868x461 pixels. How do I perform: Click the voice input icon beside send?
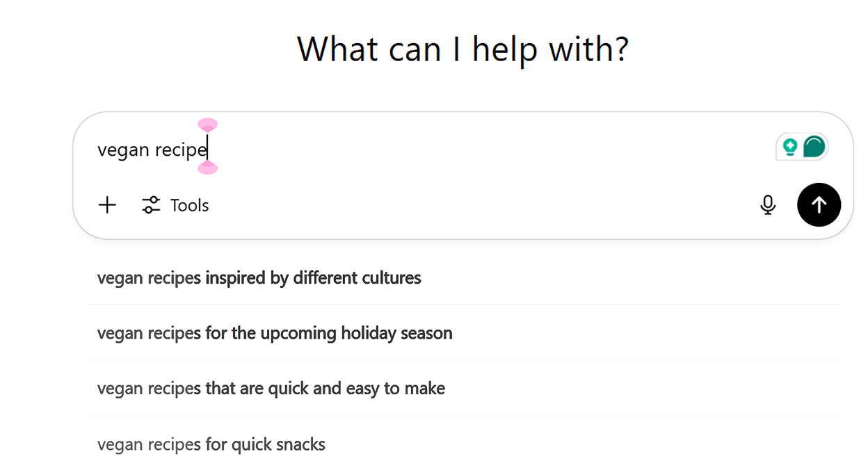click(x=768, y=204)
